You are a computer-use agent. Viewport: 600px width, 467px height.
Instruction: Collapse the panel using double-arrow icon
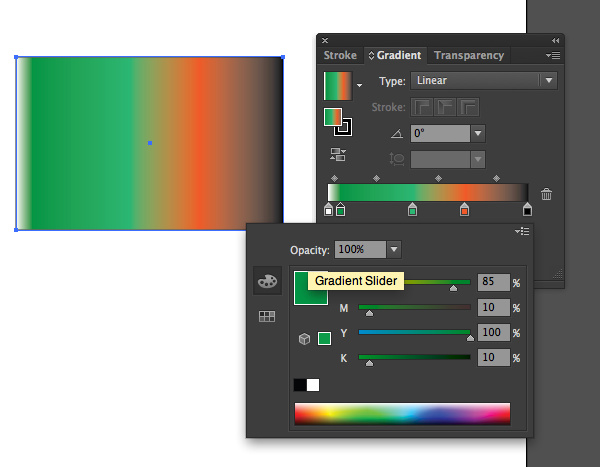[555, 40]
